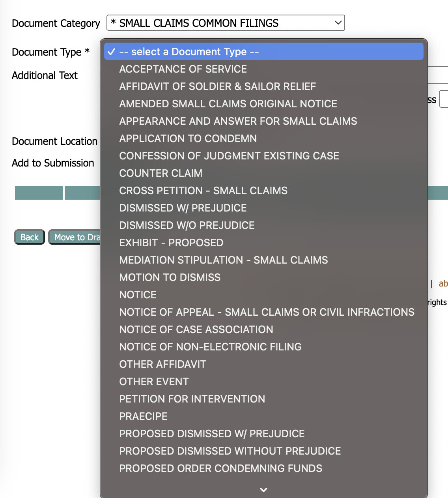Open the Document Category dropdown
This screenshot has width=448, height=498.
226,23
